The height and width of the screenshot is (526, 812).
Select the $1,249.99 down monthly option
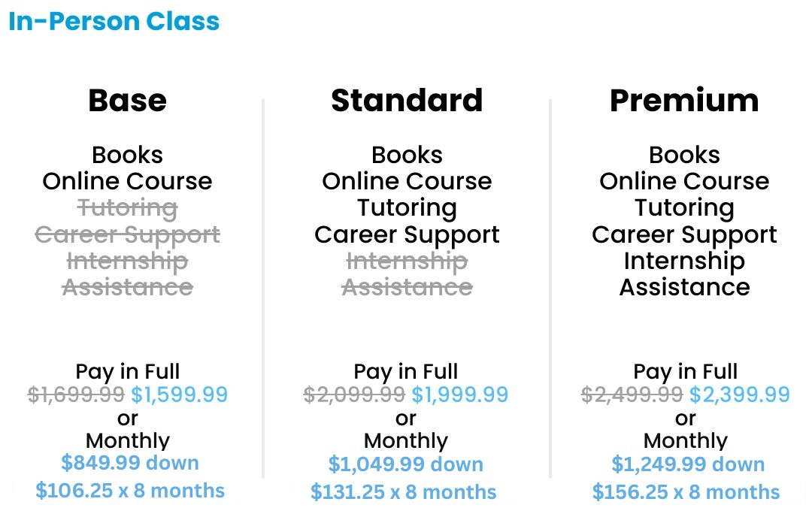pyautogui.click(x=688, y=464)
